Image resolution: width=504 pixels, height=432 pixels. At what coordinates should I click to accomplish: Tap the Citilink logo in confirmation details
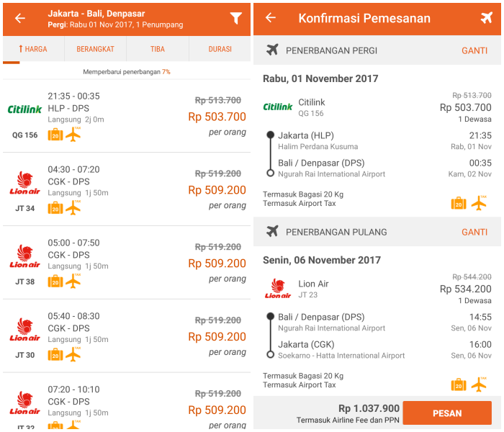(x=278, y=107)
